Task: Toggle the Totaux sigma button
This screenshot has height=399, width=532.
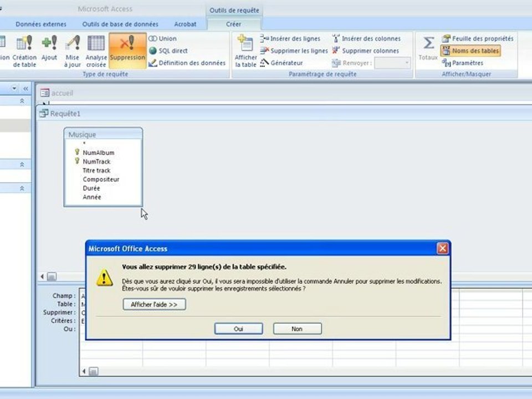Action: 428,48
